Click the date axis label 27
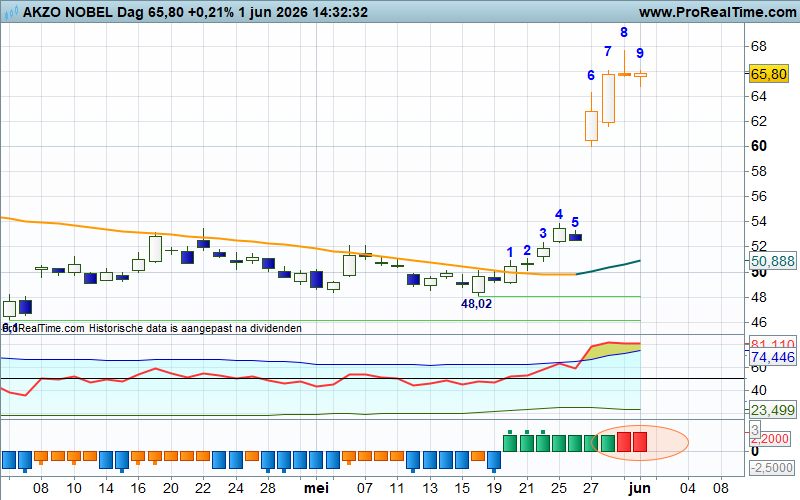 click(590, 488)
